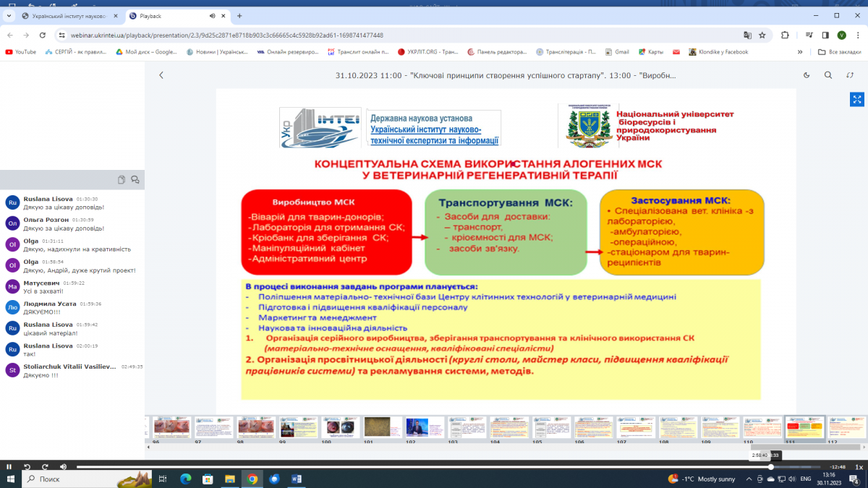This screenshot has width=868, height=488.
Task: Open a new browser tab
Action: pyautogui.click(x=239, y=15)
